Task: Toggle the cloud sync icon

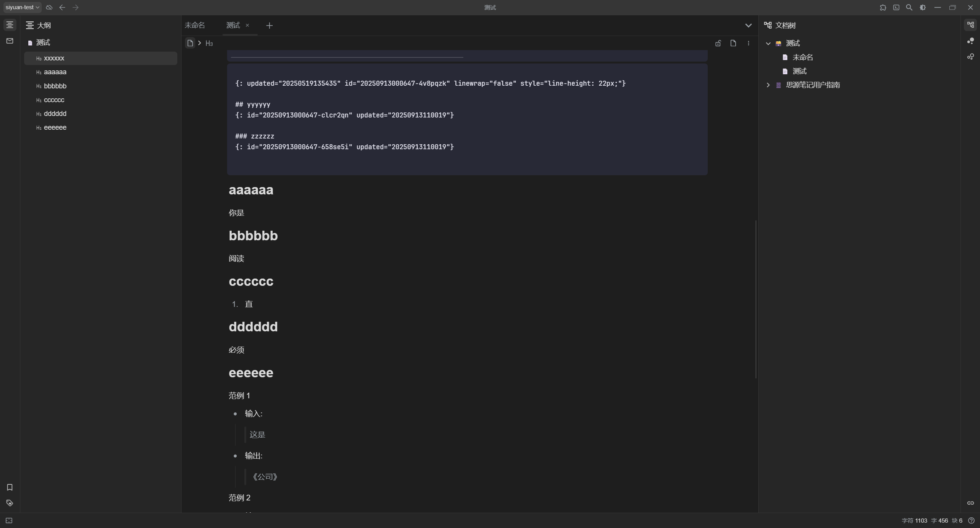Action: pos(49,7)
